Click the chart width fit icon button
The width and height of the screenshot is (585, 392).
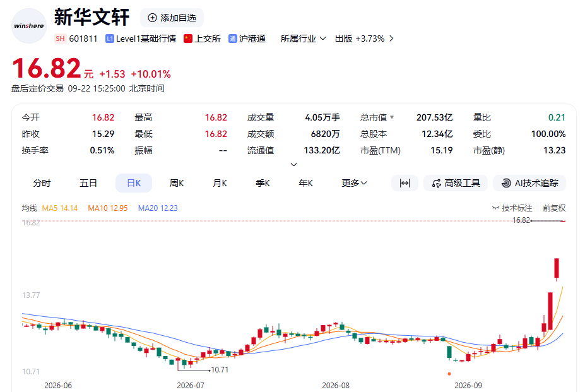point(405,183)
